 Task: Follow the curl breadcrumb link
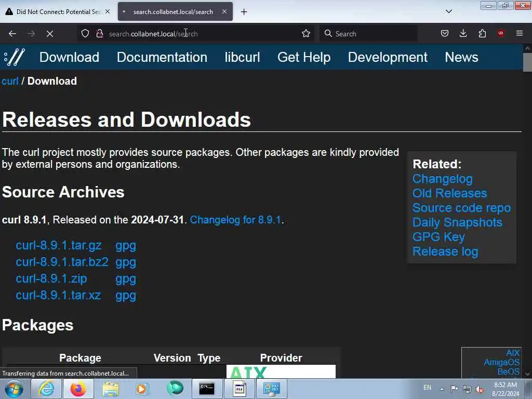click(x=10, y=81)
